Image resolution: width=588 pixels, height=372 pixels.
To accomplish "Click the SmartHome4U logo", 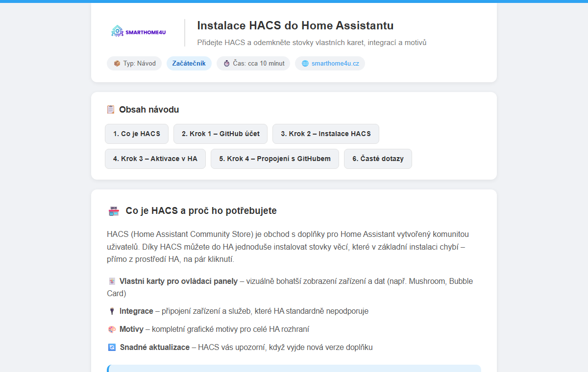I will (139, 32).
